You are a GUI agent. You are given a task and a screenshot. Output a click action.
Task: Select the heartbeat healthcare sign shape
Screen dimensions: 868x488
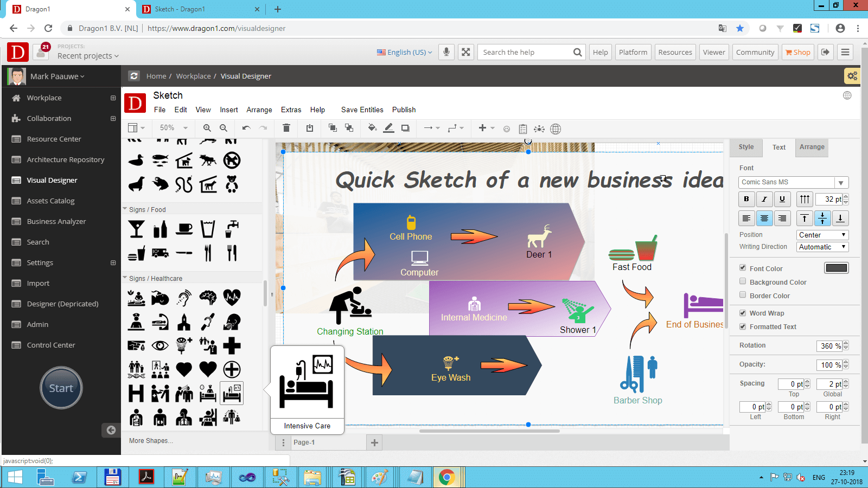tap(232, 297)
